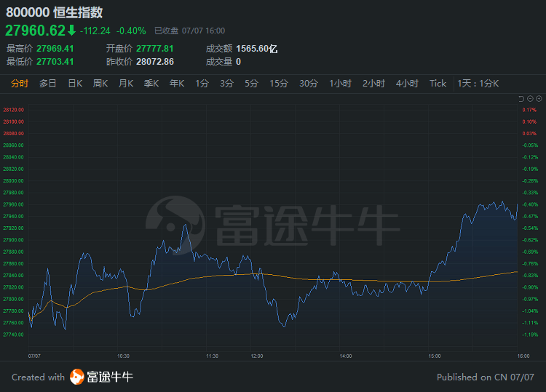
Task: Switch to the 5分 interval
Action: (251, 84)
